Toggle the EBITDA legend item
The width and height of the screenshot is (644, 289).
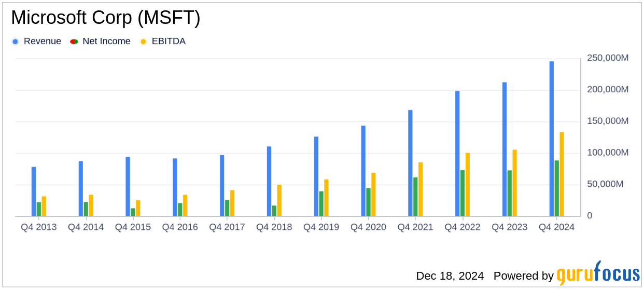tap(163, 42)
